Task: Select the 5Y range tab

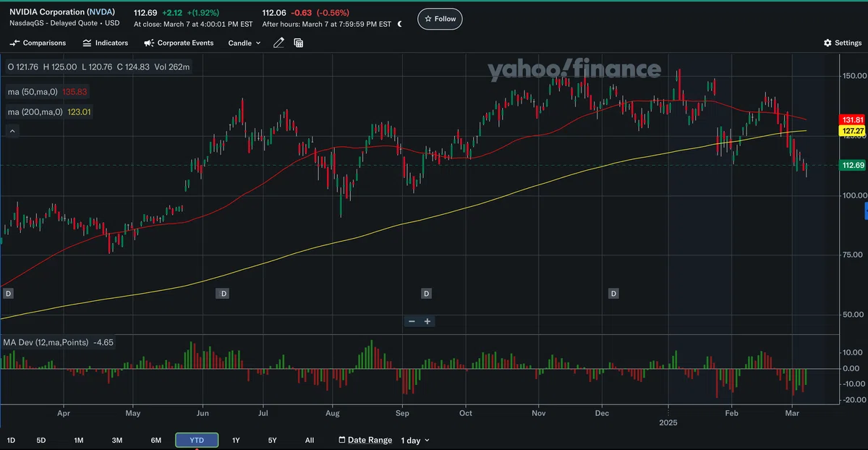Action: 272,440
